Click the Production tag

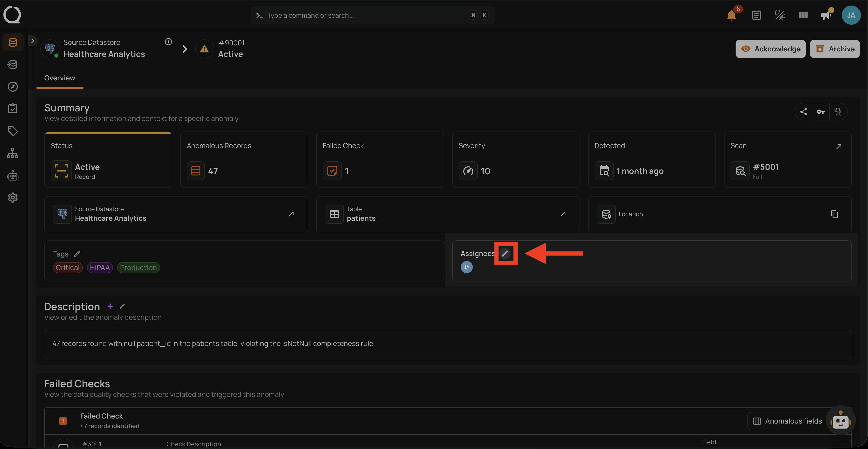138,268
